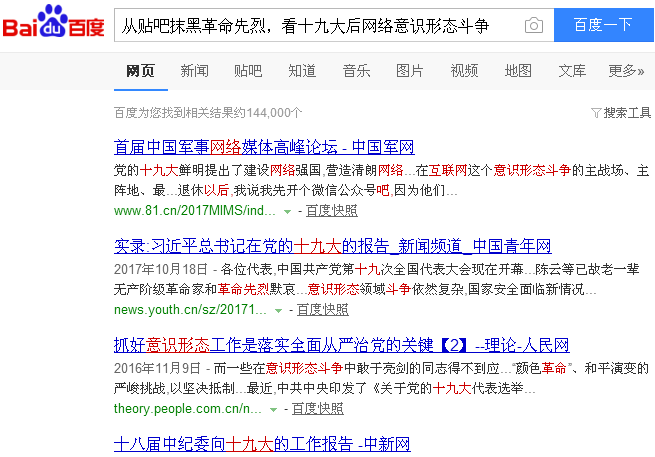
Task: Open camera image search icon
Action: pyautogui.click(x=533, y=25)
